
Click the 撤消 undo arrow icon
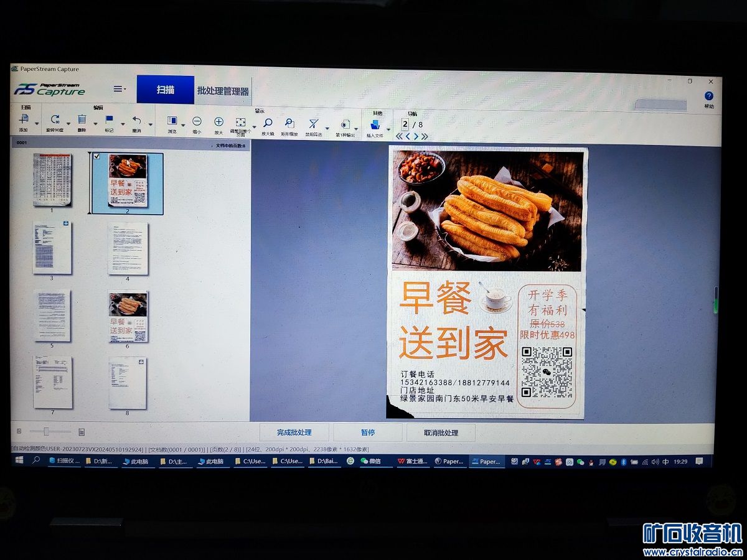pyautogui.click(x=136, y=120)
